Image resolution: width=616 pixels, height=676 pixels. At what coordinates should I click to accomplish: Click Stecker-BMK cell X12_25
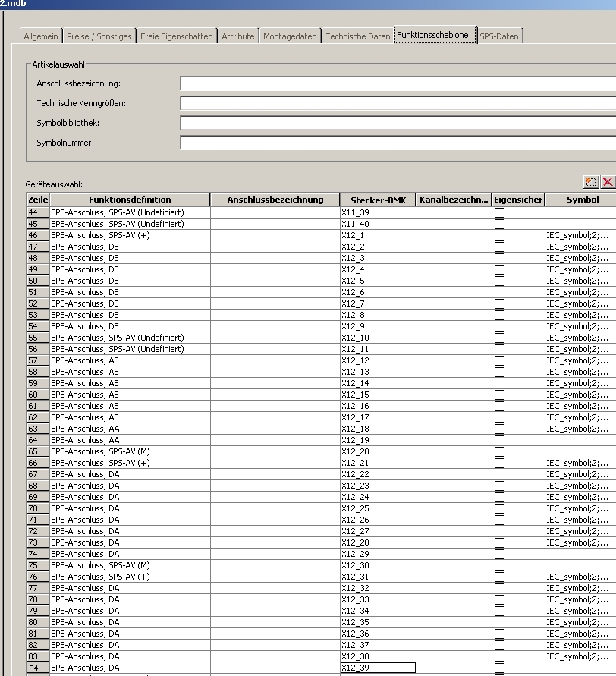coord(378,509)
